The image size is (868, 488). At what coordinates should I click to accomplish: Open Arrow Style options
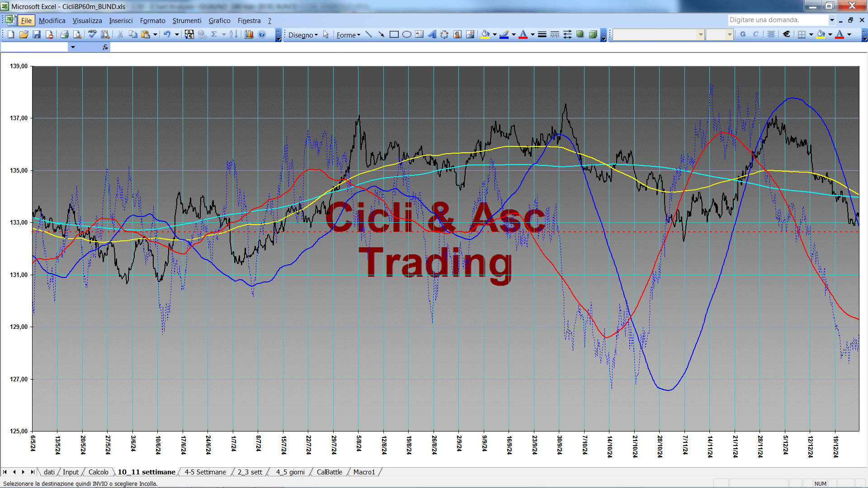(x=567, y=34)
